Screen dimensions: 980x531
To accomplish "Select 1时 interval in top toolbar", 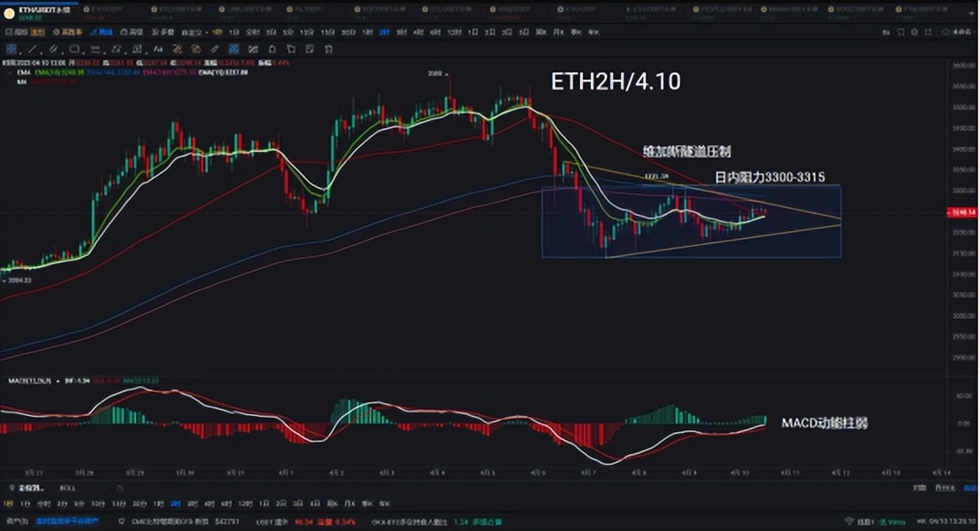I will point(368,32).
